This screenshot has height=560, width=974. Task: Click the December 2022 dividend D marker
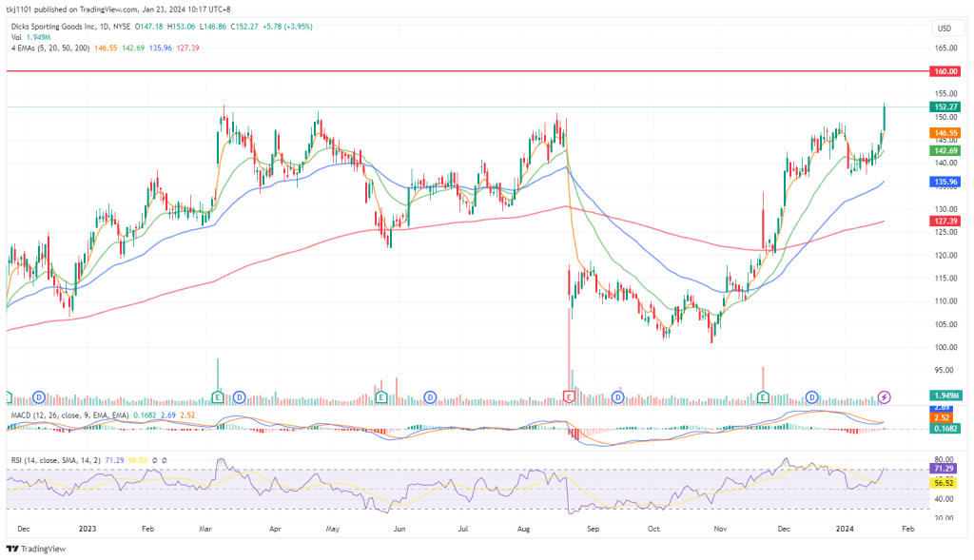pyautogui.click(x=39, y=396)
